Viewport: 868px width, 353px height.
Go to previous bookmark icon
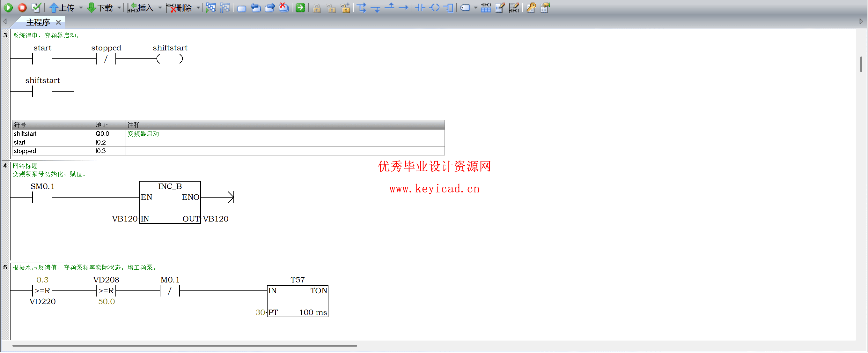pos(256,7)
